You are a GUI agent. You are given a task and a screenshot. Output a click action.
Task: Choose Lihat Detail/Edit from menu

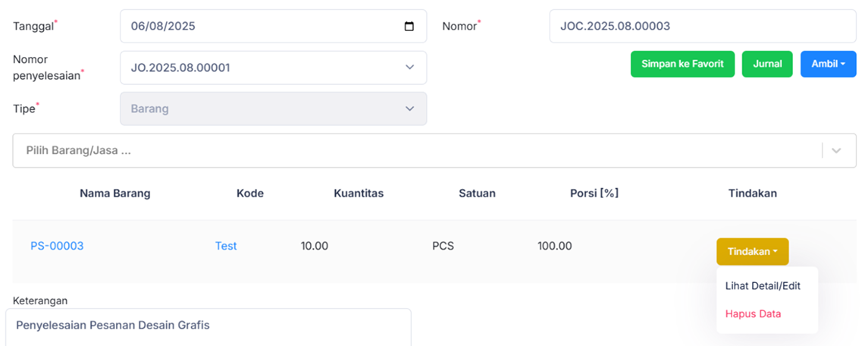tap(763, 286)
